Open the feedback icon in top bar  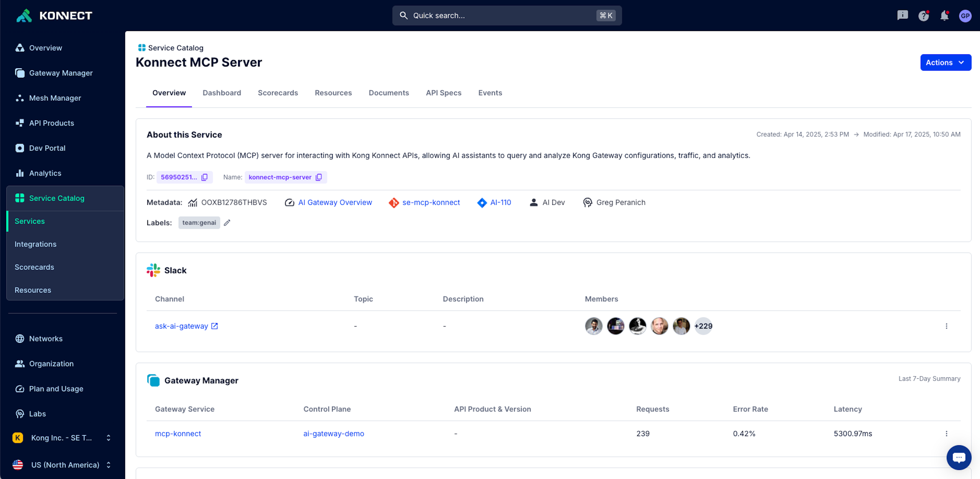(902, 15)
